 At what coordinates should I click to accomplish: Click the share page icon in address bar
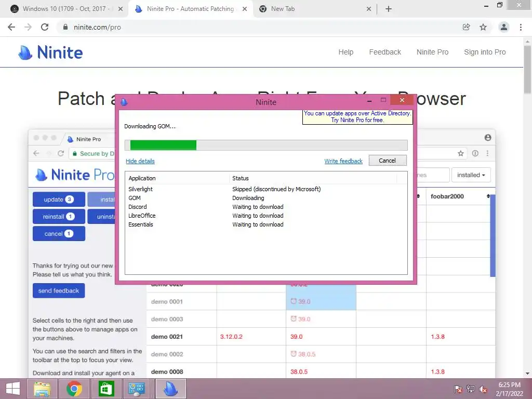coord(466,27)
